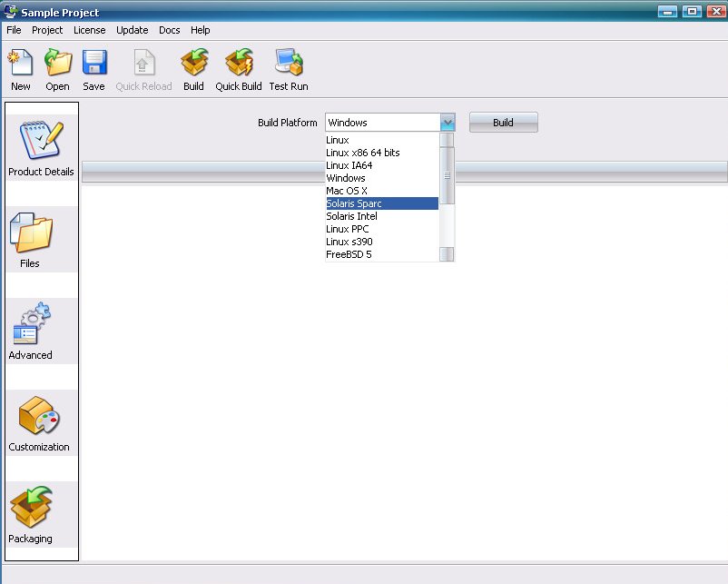This screenshot has height=584, width=728.
Task: Open the Docs menu
Action: (170, 30)
